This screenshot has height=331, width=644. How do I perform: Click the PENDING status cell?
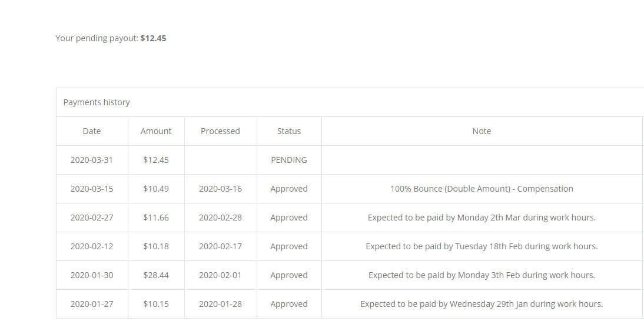click(x=289, y=160)
